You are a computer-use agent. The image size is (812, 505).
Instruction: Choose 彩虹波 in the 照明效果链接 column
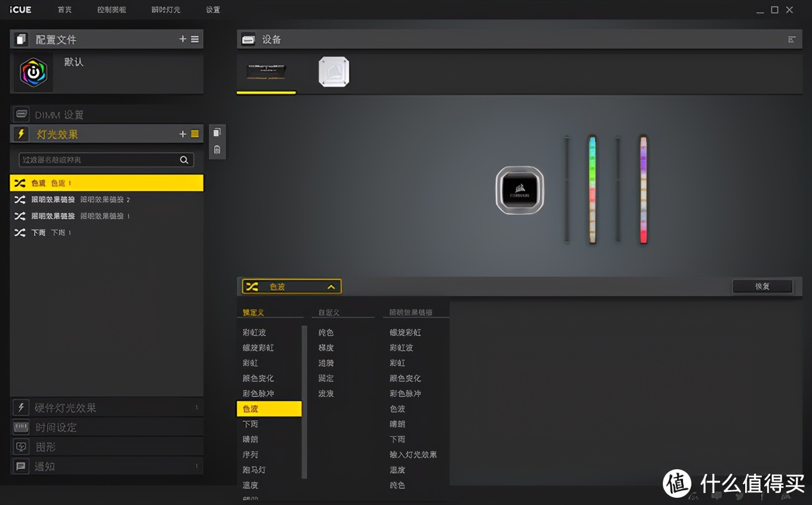pyautogui.click(x=401, y=348)
